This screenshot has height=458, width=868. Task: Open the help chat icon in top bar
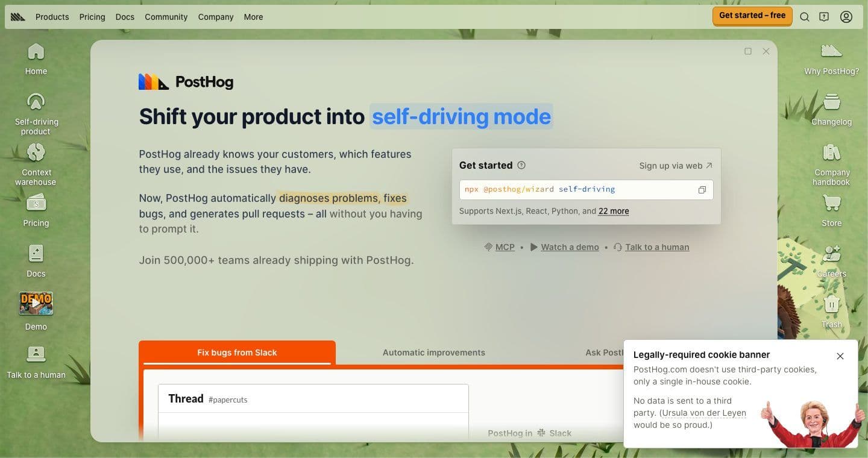coord(824,17)
